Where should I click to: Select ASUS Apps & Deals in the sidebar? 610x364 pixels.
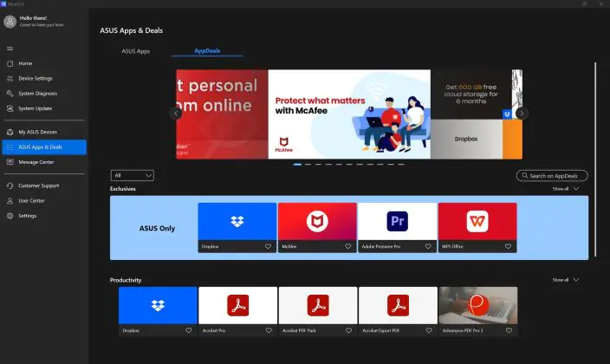pos(44,147)
